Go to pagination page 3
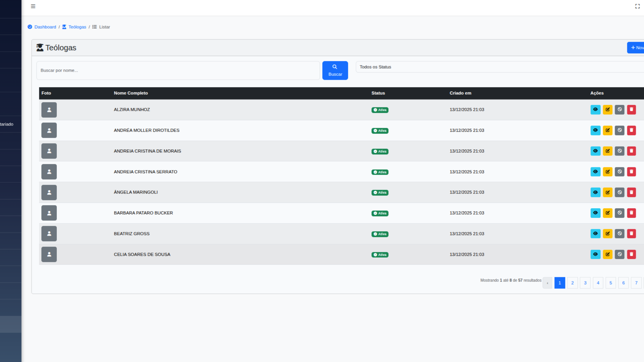This screenshot has width=644, height=362. [x=585, y=283]
